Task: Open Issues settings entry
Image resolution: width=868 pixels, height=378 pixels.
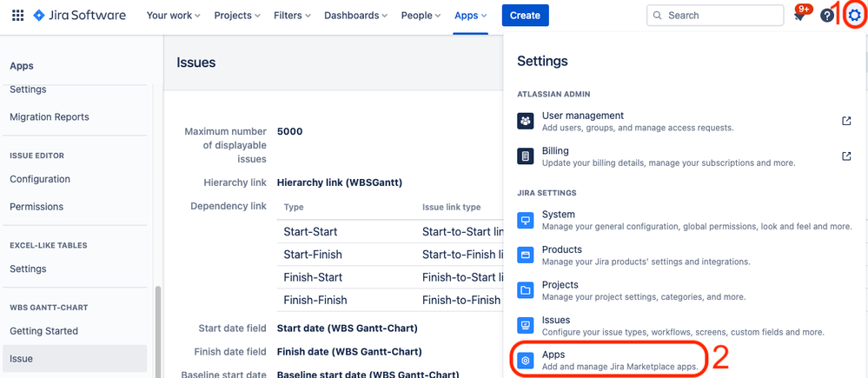Action: [x=684, y=325]
